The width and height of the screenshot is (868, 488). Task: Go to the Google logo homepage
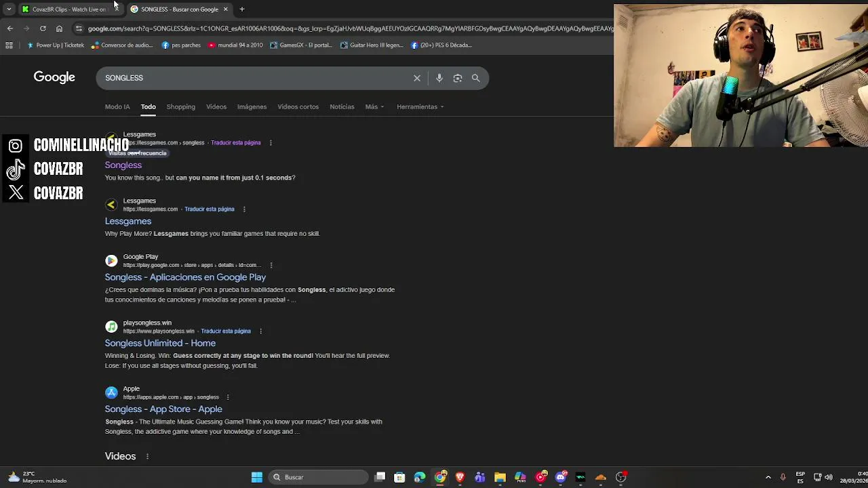(54, 77)
